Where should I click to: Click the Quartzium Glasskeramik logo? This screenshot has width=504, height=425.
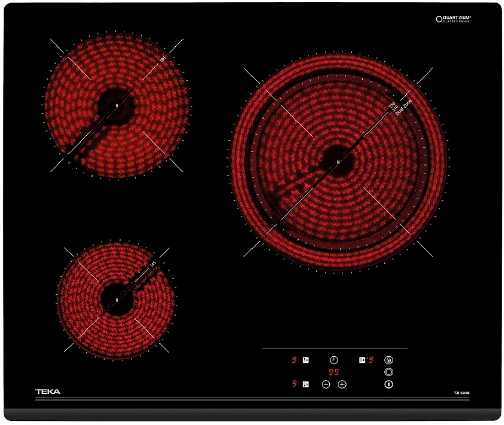tap(453, 19)
